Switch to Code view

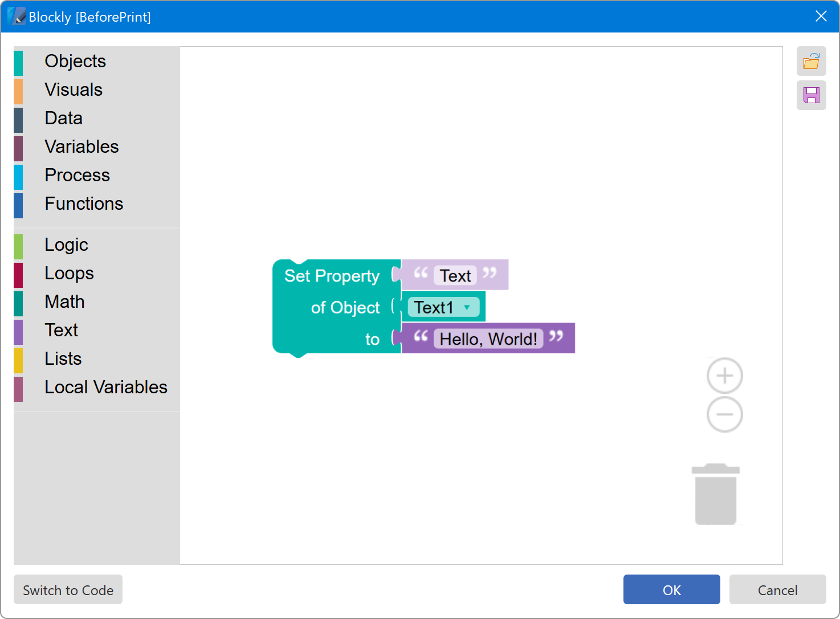pos(68,589)
